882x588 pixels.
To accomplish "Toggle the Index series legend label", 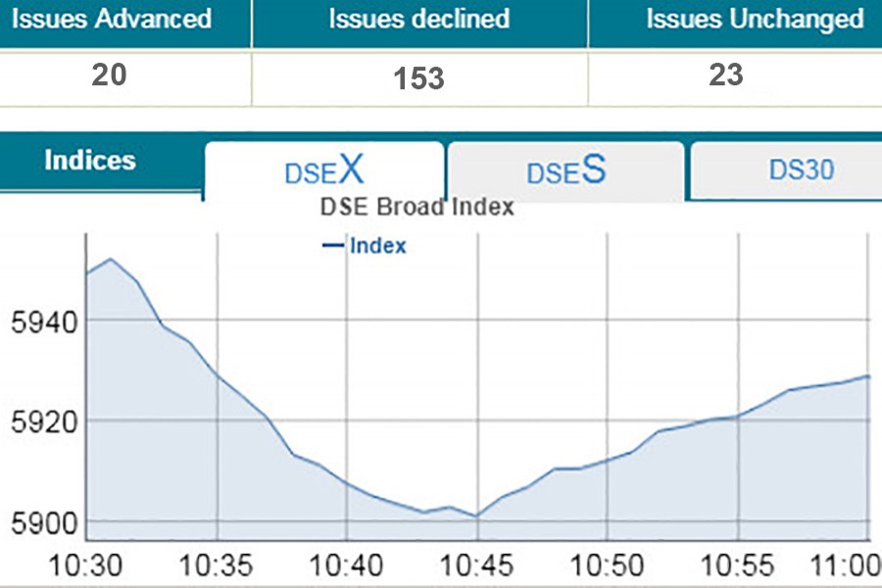I will pyautogui.click(x=377, y=246).
